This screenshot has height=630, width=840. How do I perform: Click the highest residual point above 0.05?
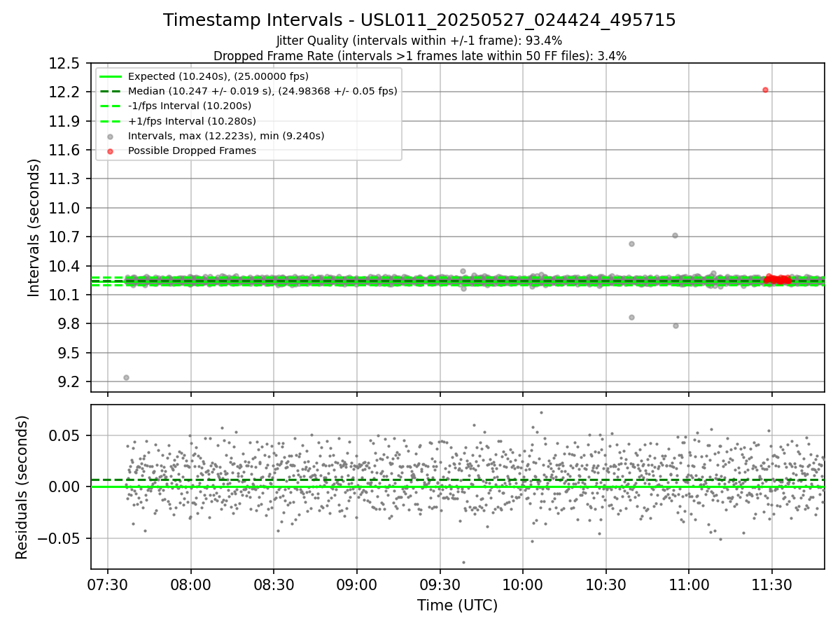coord(541,412)
